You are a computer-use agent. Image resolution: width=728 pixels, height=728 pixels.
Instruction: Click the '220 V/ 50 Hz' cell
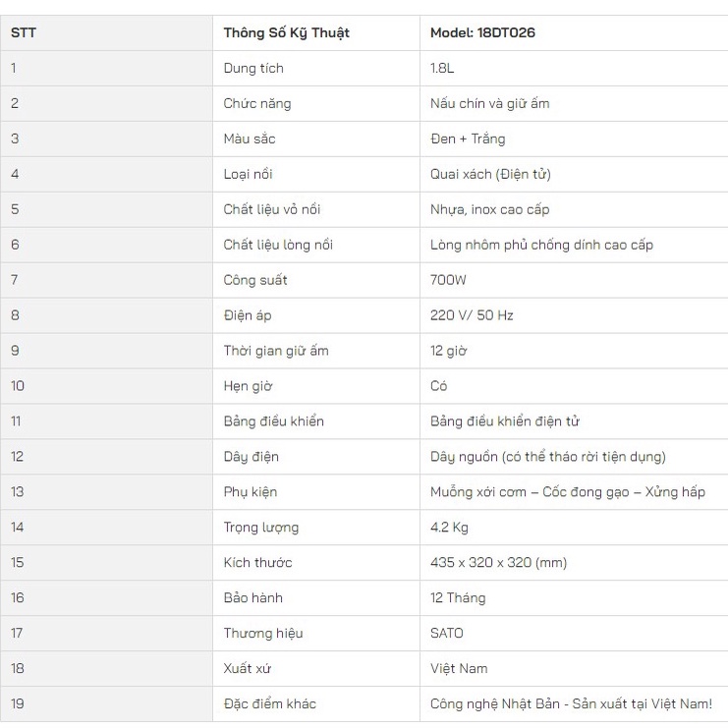(472, 315)
